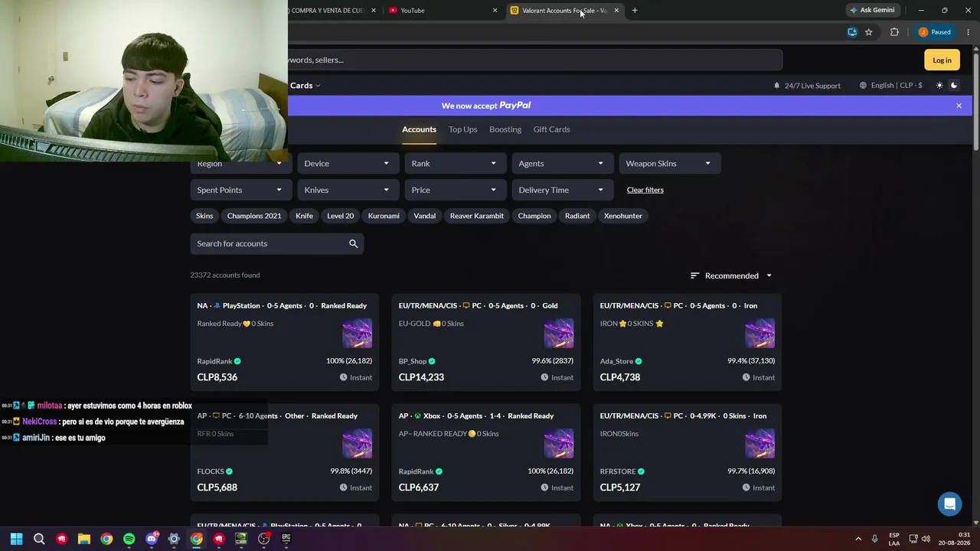Open Discord from the taskbar
The height and width of the screenshot is (551, 980).
tap(152, 539)
